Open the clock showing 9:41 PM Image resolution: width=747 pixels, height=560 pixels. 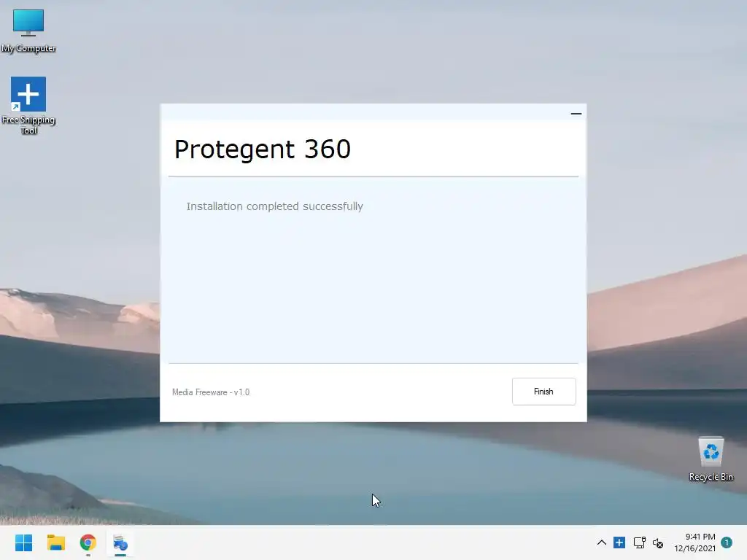click(x=694, y=542)
